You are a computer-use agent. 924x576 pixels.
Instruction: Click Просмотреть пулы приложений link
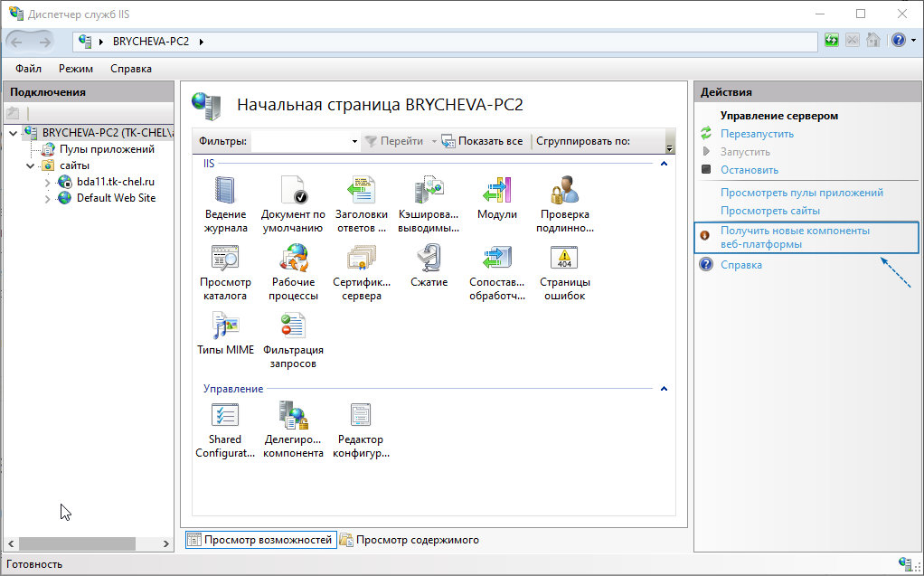tap(801, 193)
